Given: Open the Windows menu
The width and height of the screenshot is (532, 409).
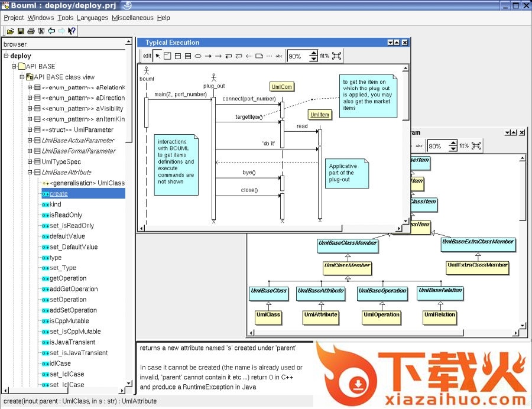Looking at the screenshot, I should pyautogui.click(x=41, y=18).
